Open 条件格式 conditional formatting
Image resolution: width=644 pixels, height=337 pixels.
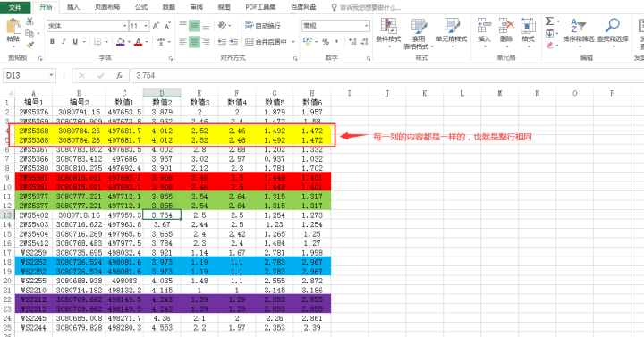[388, 32]
